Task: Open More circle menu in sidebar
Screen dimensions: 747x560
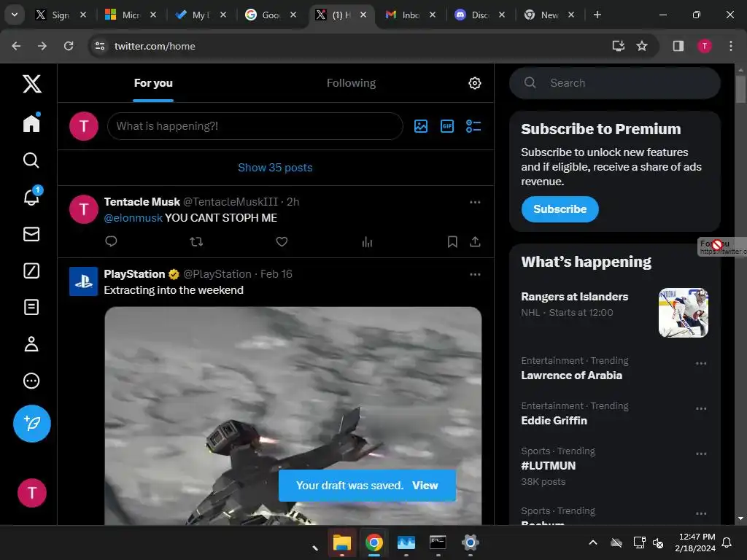Action: point(31,381)
